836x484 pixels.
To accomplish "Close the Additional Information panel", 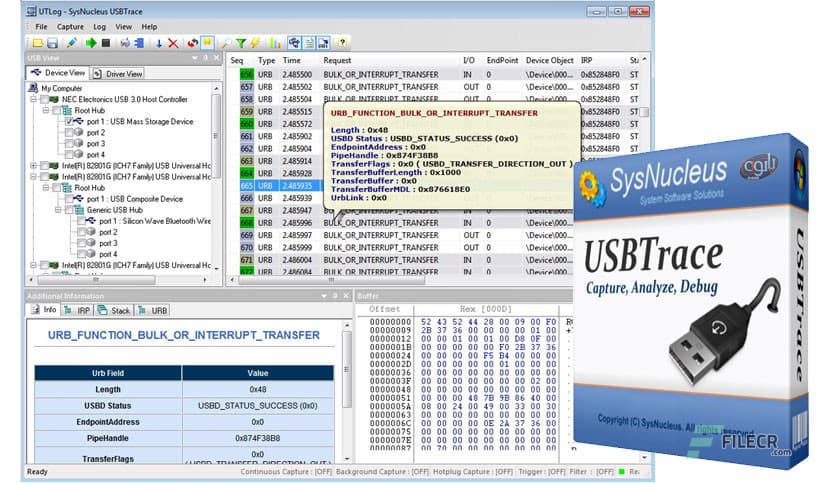I will (346, 295).
